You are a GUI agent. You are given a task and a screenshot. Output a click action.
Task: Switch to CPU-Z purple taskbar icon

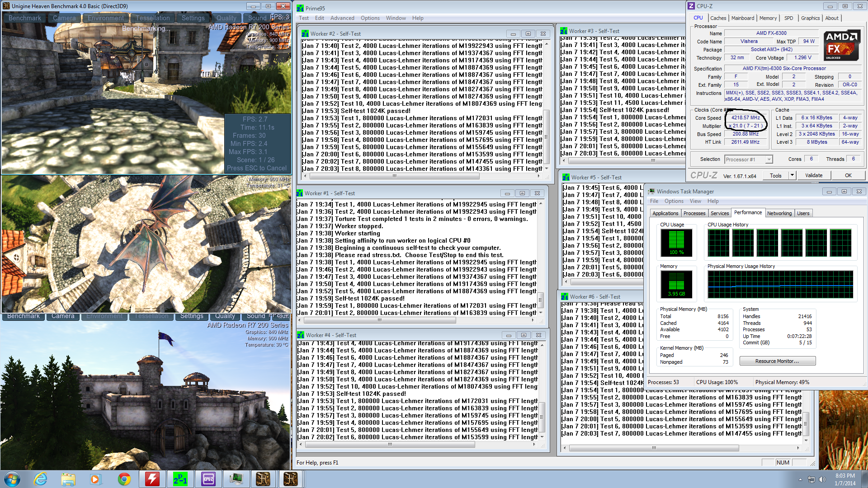pos(208,479)
